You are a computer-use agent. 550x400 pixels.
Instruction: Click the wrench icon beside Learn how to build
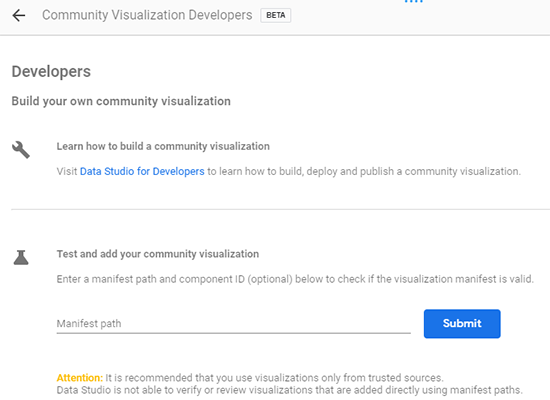[21, 150]
